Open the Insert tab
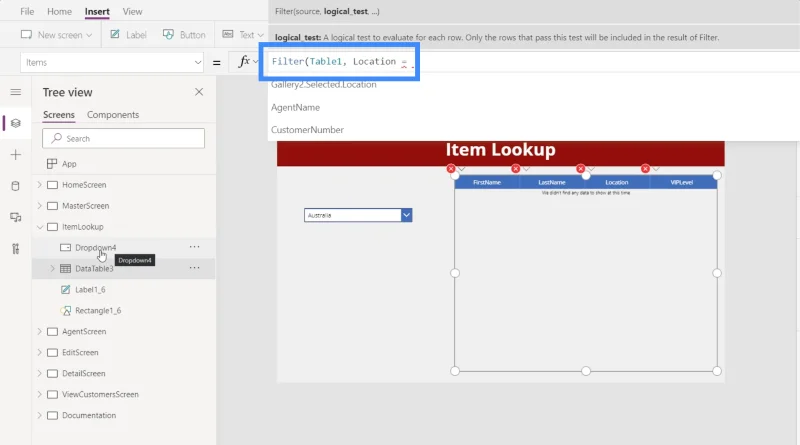This screenshot has height=445, width=800. 97,11
